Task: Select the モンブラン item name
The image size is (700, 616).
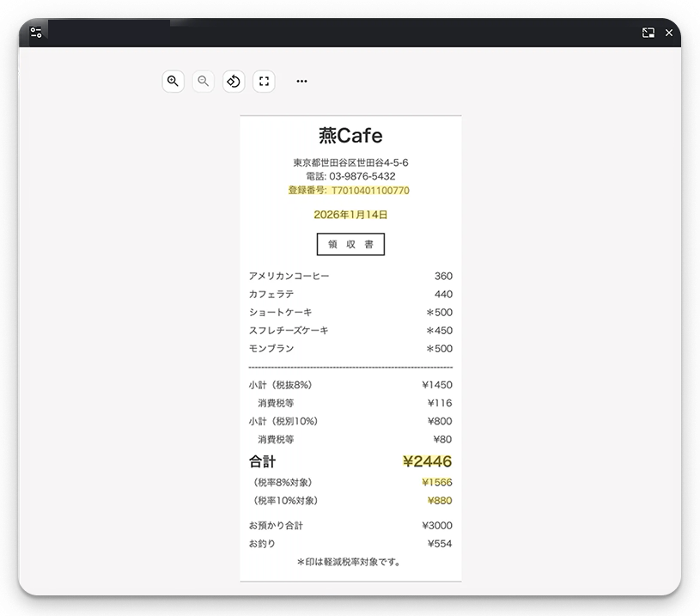Action: 271,349
